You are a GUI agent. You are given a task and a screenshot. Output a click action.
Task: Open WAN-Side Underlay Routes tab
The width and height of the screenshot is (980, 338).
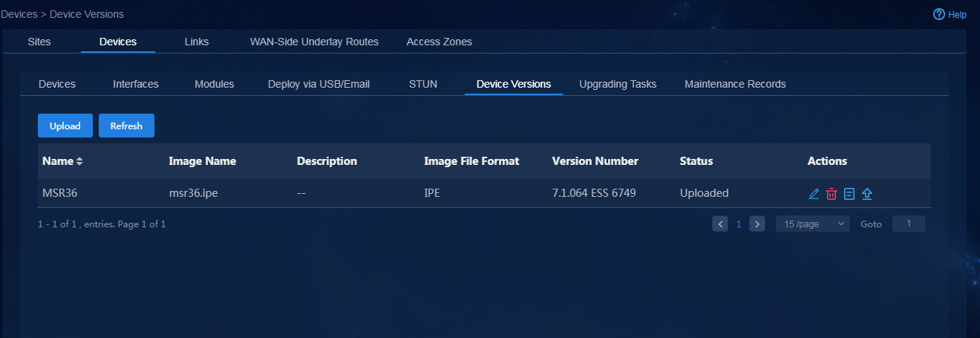click(x=314, y=42)
